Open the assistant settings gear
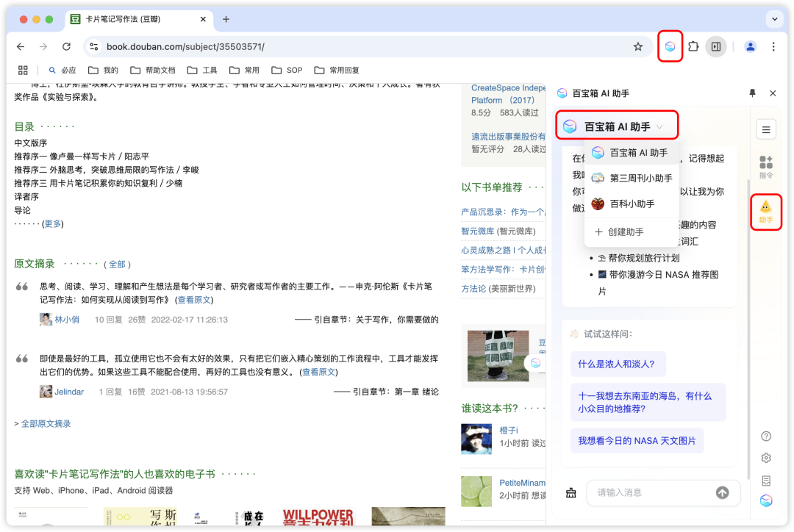This screenshot has height=532, width=794. click(x=766, y=458)
